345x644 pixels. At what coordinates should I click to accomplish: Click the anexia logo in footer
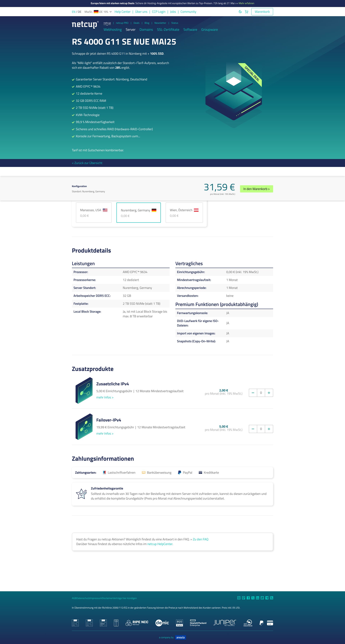pos(180,637)
